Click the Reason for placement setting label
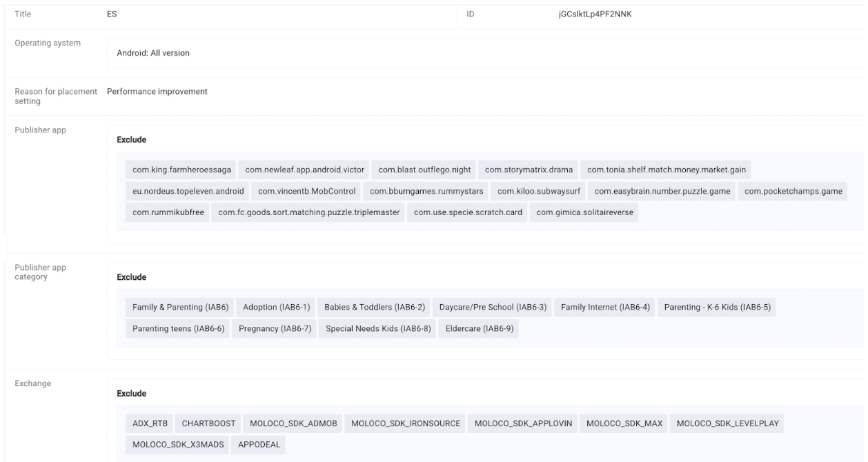The image size is (868, 462). [x=55, y=96]
